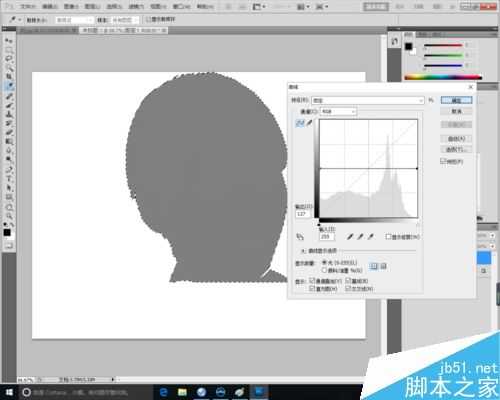
Task: Select the Dodge tool
Action: [x=9, y=160]
